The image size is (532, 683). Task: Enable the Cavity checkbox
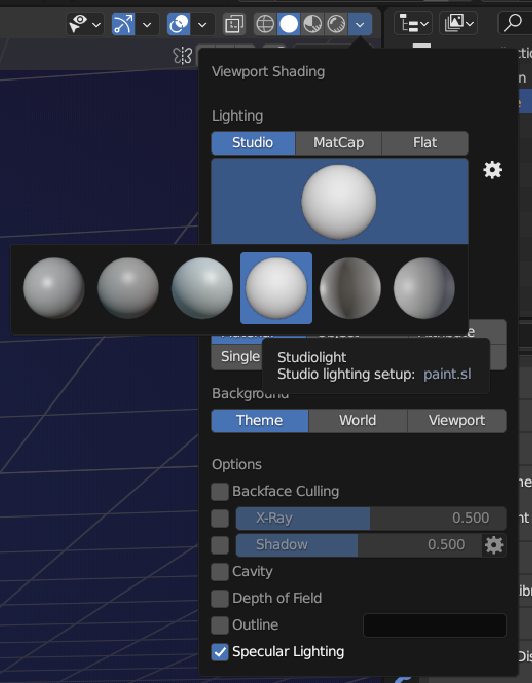tap(220, 572)
